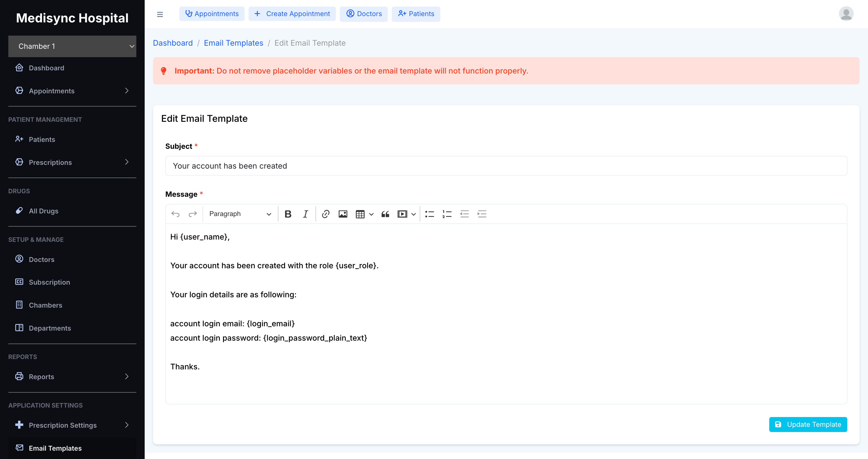Click the line mentioning {user_role}
Screen dimensions: 868x459
tap(274, 265)
